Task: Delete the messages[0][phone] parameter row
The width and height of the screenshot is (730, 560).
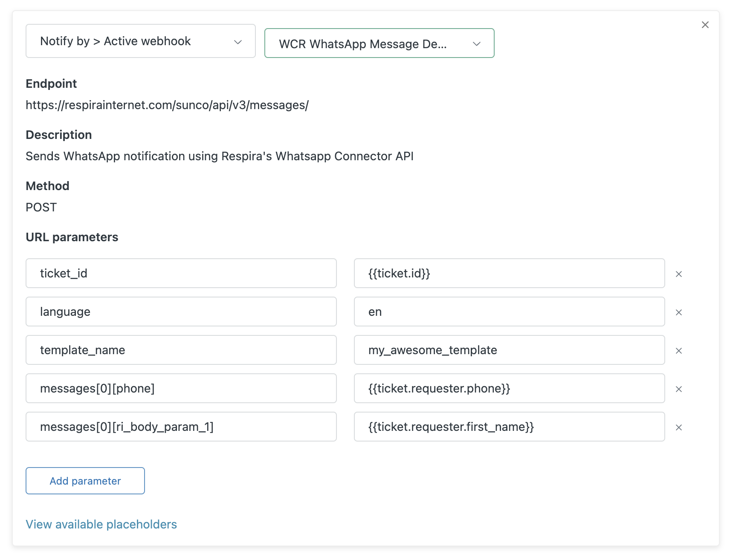Action: point(679,389)
